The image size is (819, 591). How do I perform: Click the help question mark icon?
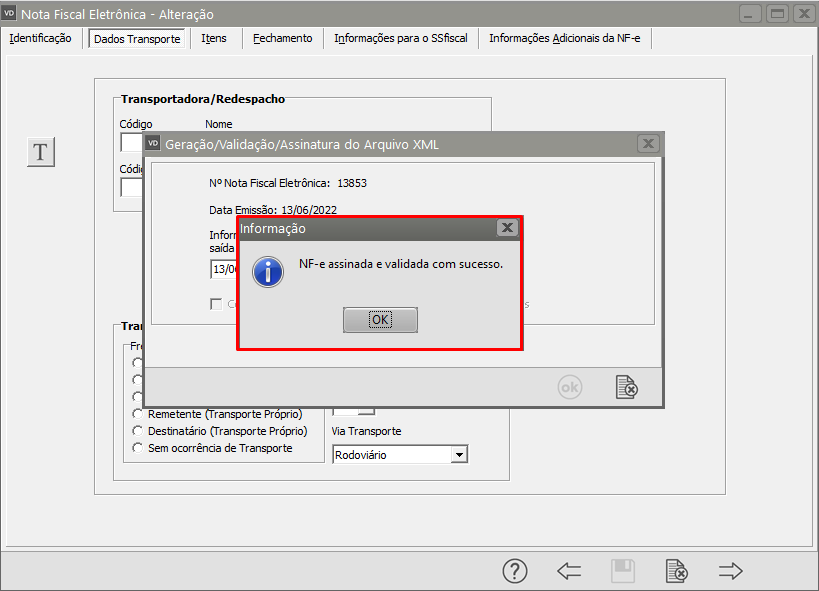coord(514,571)
